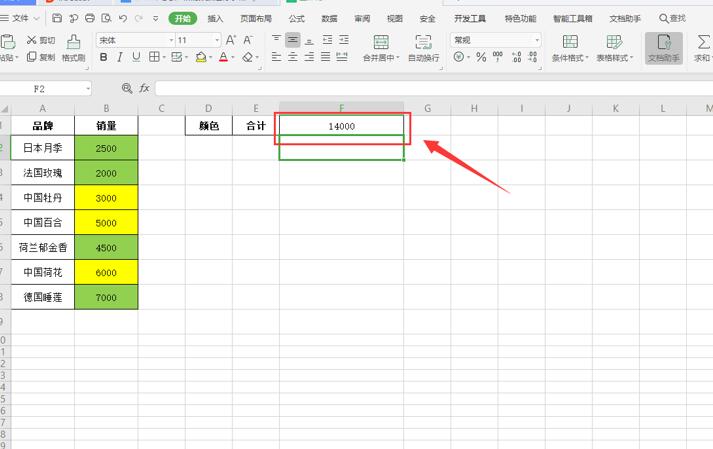The height and width of the screenshot is (449, 713).
Task: Click the Print icon in quick access toolbar
Action: click(90, 18)
